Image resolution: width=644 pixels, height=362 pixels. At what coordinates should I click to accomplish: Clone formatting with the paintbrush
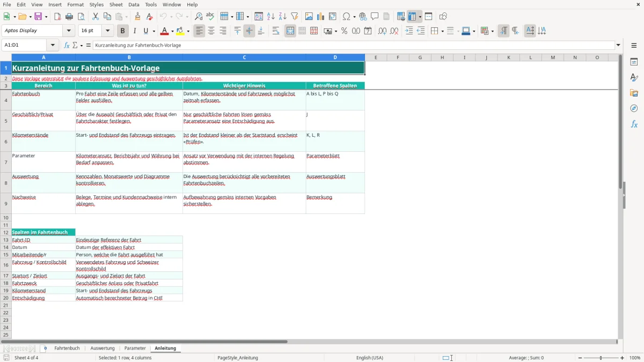coord(138,17)
